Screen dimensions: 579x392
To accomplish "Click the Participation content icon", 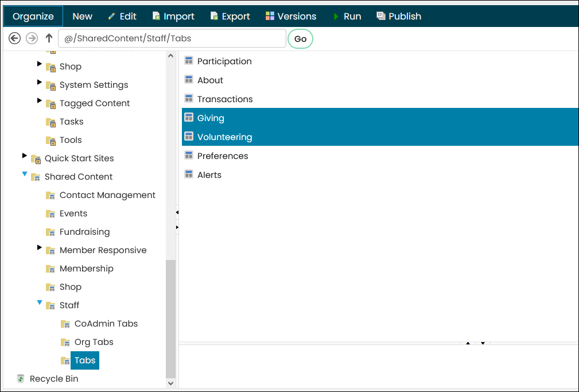I will click(x=189, y=61).
